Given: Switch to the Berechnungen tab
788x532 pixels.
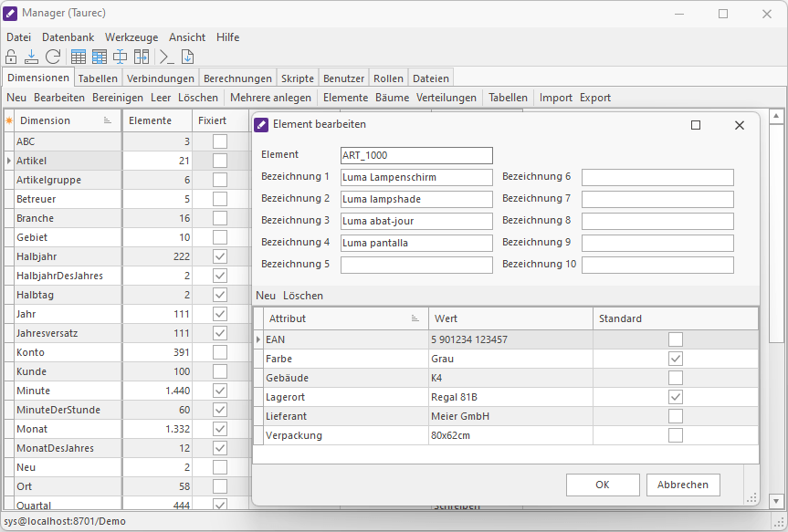Looking at the screenshot, I should point(237,78).
